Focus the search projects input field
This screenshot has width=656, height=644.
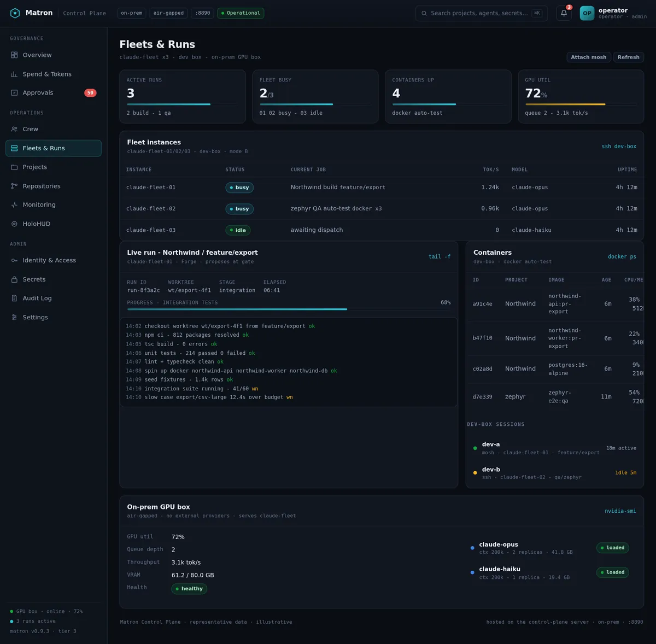481,13
